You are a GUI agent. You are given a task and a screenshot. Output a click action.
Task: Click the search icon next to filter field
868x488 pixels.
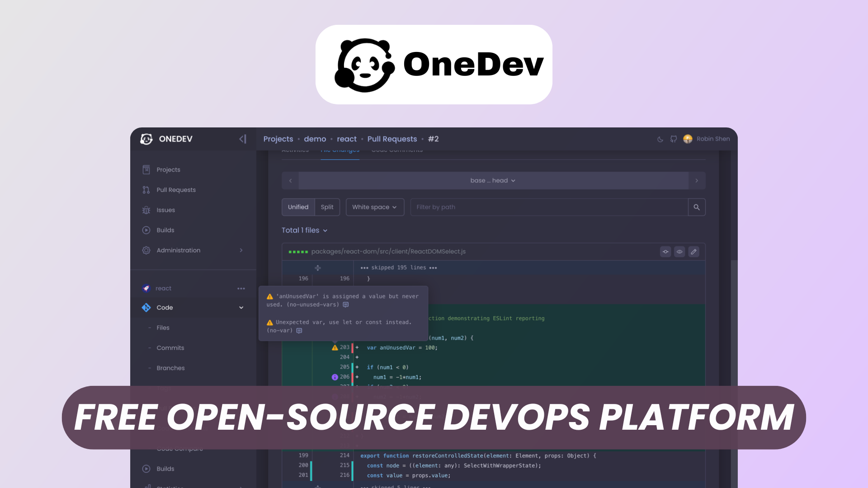click(x=697, y=207)
